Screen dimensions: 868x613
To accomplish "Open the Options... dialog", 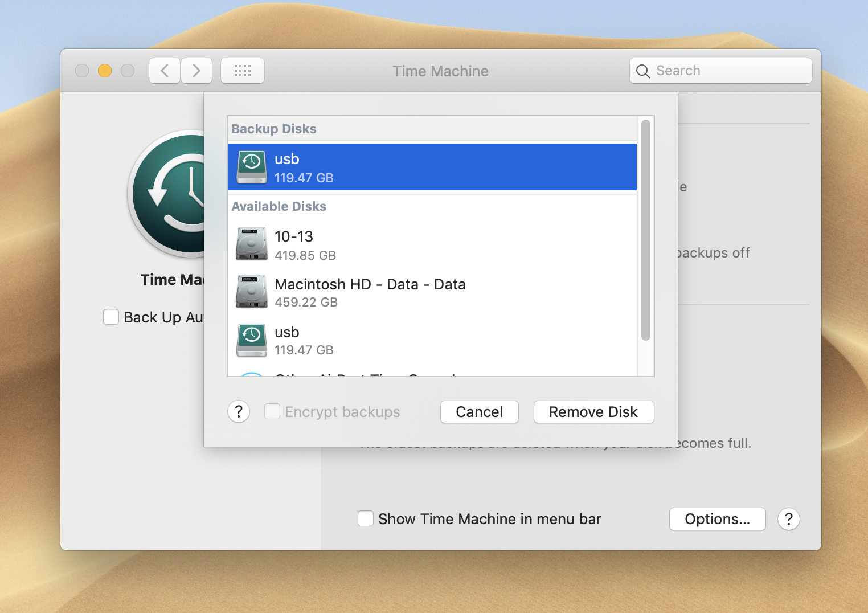I will point(718,519).
